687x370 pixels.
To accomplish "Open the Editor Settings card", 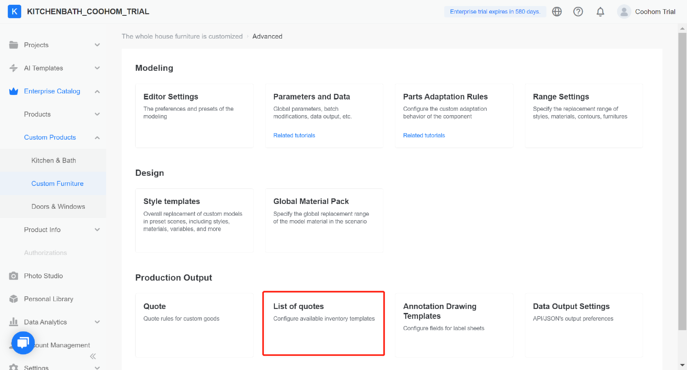I will (195, 116).
